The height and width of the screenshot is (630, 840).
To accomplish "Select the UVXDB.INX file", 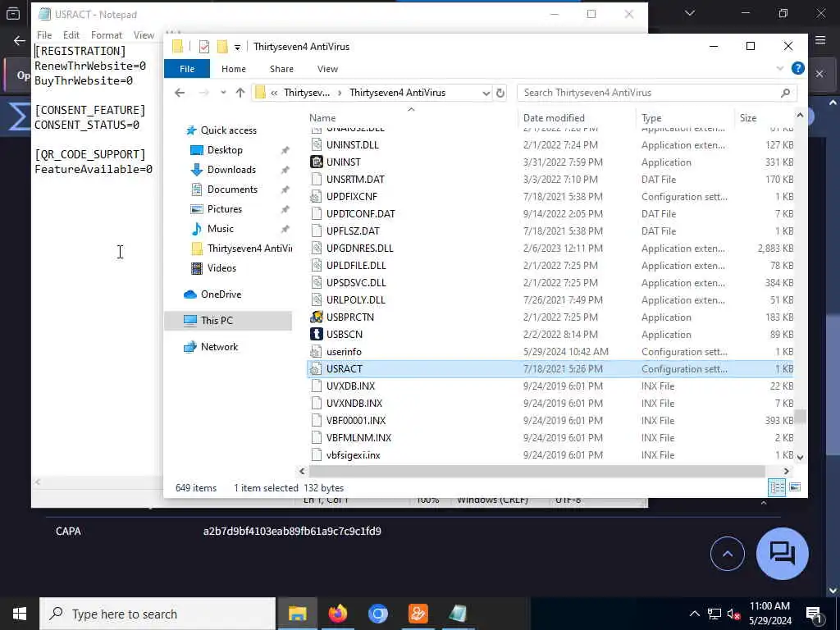I will click(x=350, y=386).
